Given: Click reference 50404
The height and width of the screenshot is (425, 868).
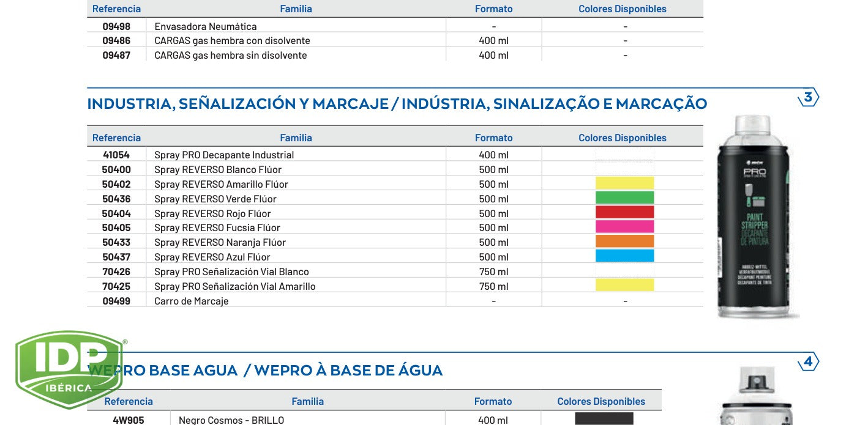Looking at the screenshot, I should pos(116,213).
